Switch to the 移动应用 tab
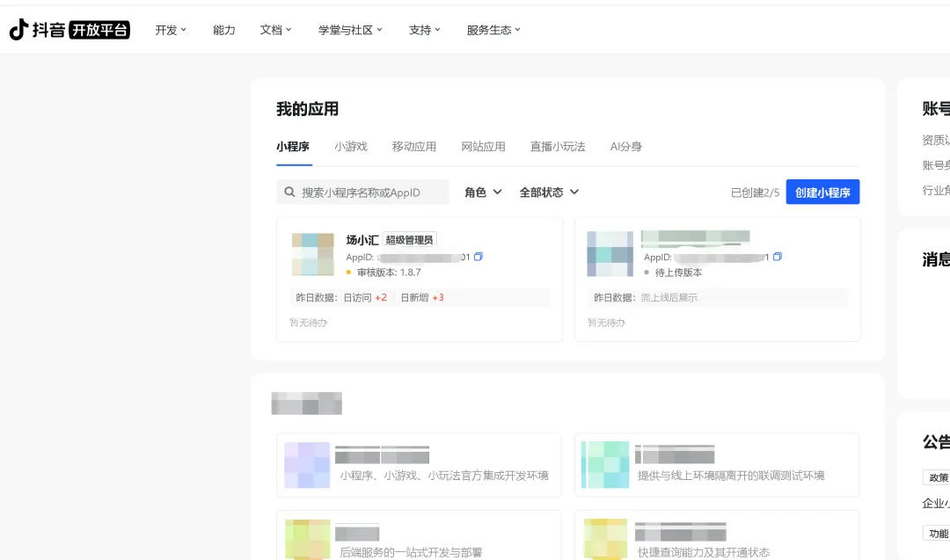The width and height of the screenshot is (950, 560). point(413,147)
